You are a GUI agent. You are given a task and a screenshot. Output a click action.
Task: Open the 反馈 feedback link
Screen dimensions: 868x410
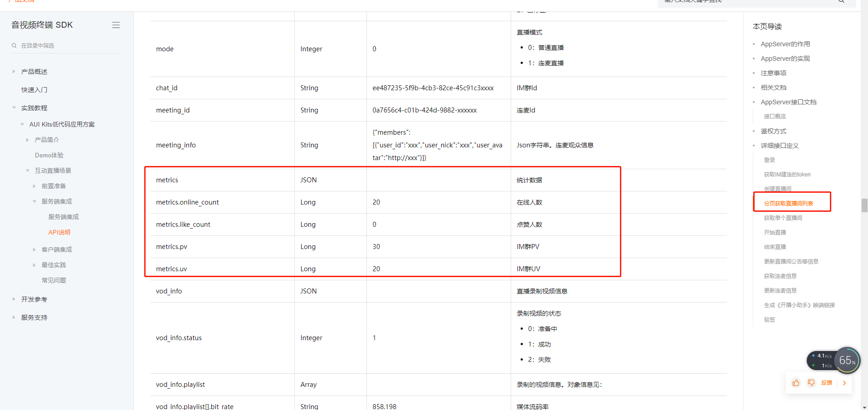click(x=826, y=383)
